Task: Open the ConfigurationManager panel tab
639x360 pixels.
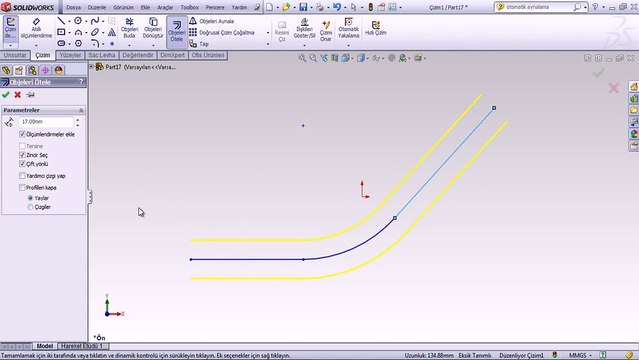Action: point(32,70)
